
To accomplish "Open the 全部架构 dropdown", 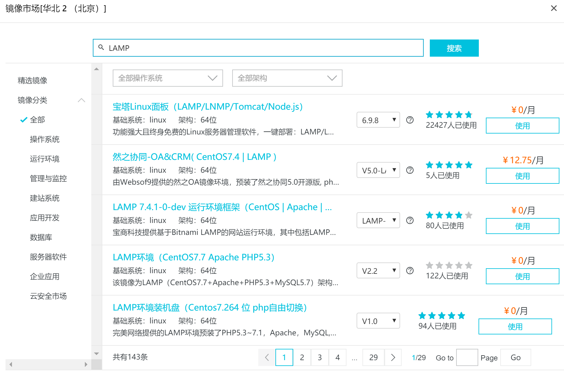I will pos(287,78).
